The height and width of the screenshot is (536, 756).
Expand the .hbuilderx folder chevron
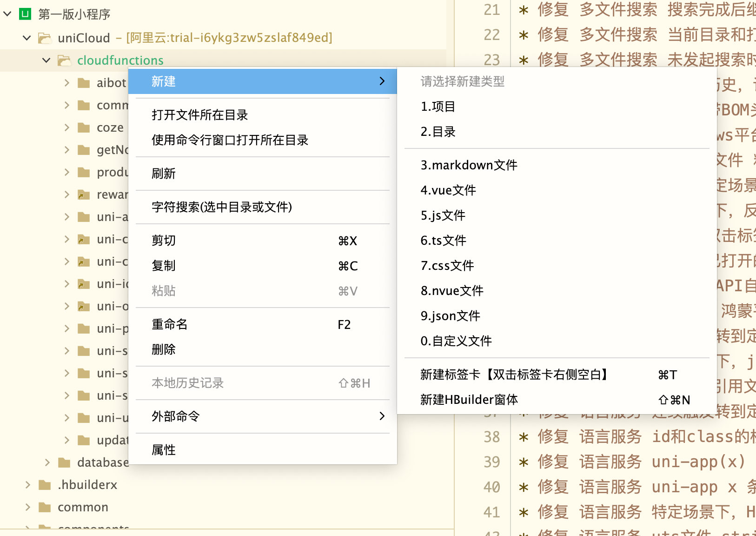[x=27, y=485]
